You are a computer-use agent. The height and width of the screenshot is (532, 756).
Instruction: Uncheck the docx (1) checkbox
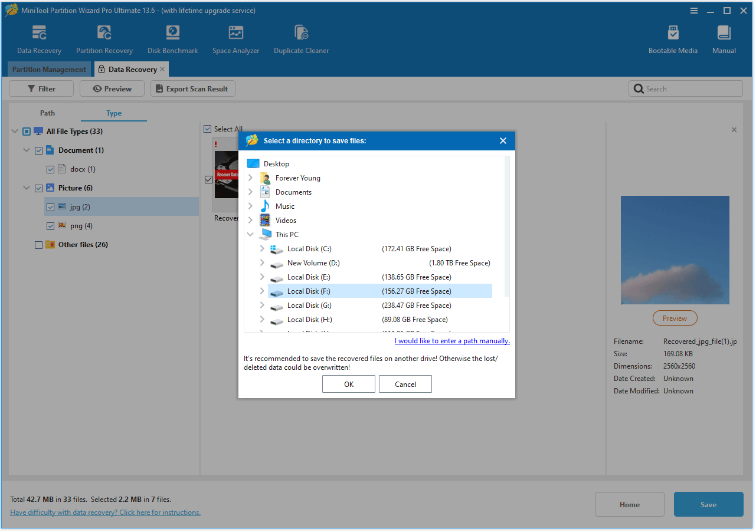click(51, 169)
